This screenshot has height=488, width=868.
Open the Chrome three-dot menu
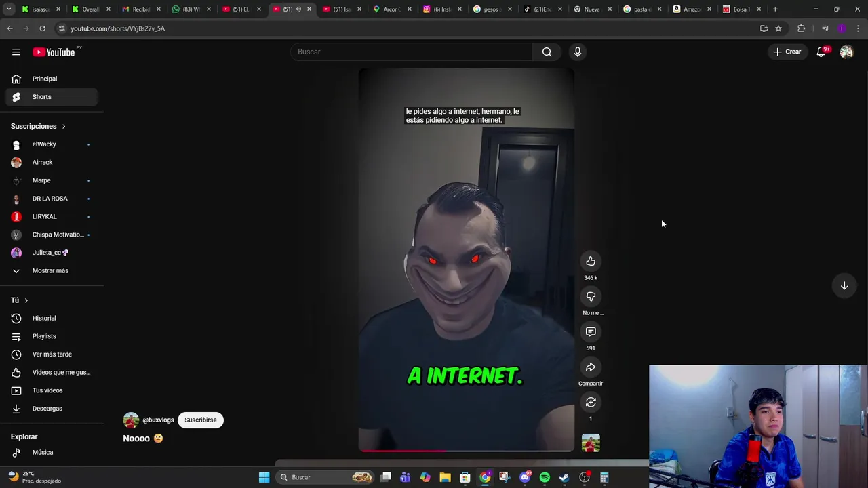coord(859,28)
